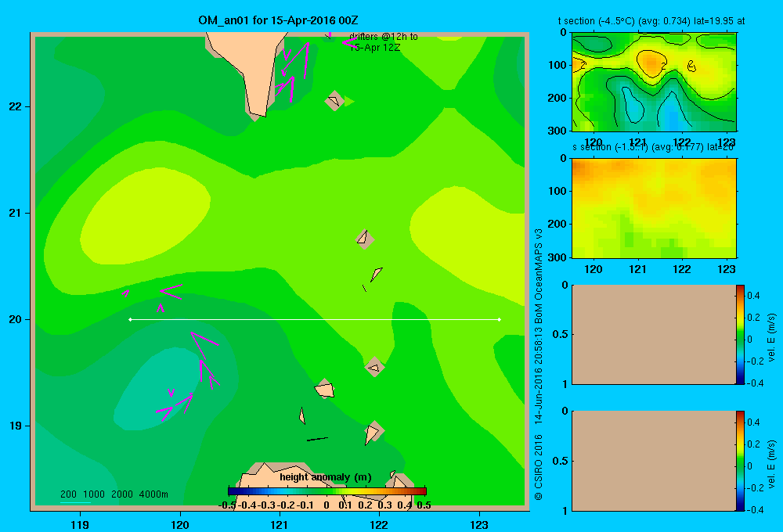Click the '200 1000 2000 4000m' depth contour legend
The image size is (783, 532).
(x=114, y=494)
